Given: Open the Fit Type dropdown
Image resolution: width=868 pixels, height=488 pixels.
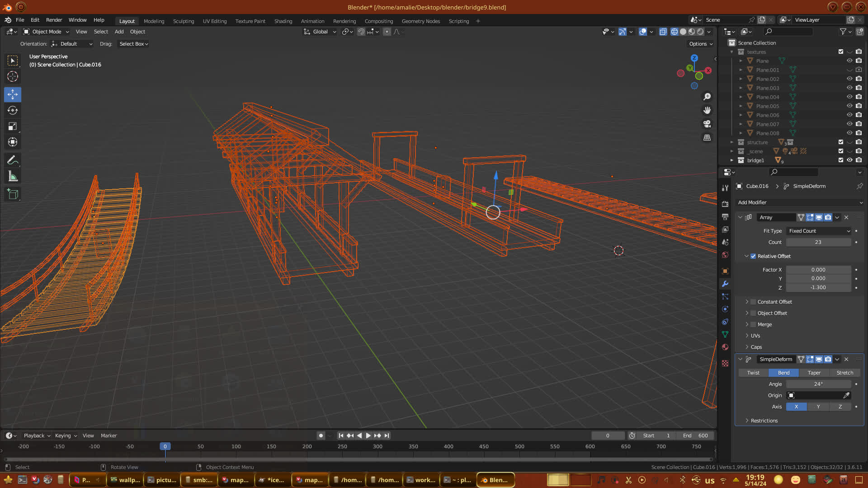Looking at the screenshot, I should pyautogui.click(x=819, y=231).
